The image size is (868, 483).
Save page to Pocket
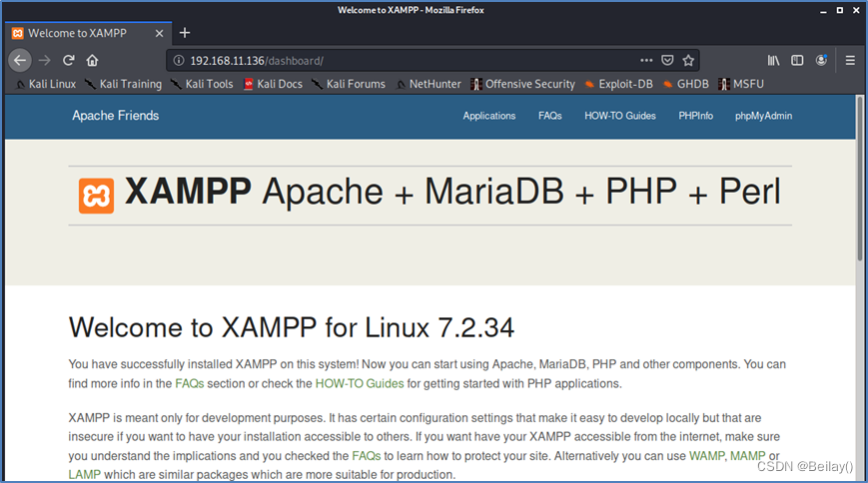667,60
